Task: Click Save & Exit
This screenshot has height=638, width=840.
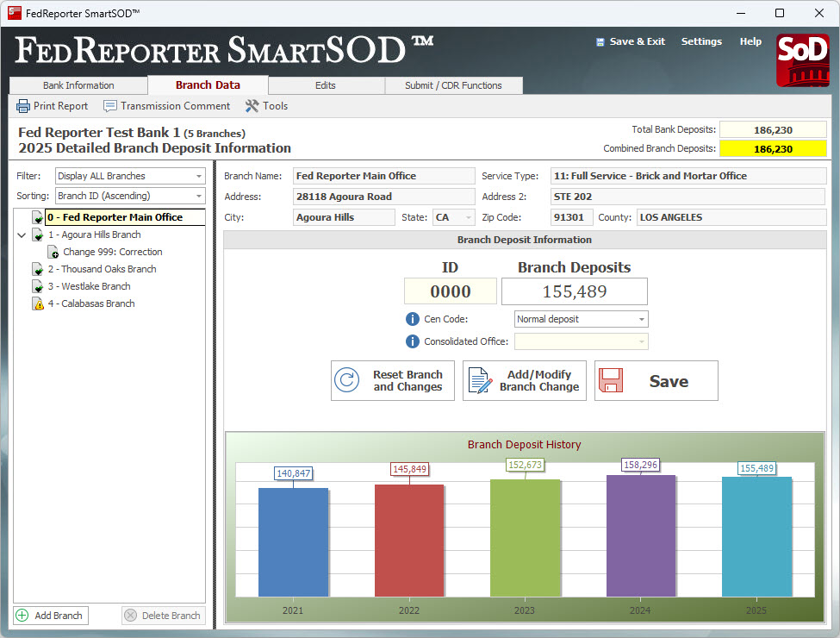Action: [x=631, y=41]
